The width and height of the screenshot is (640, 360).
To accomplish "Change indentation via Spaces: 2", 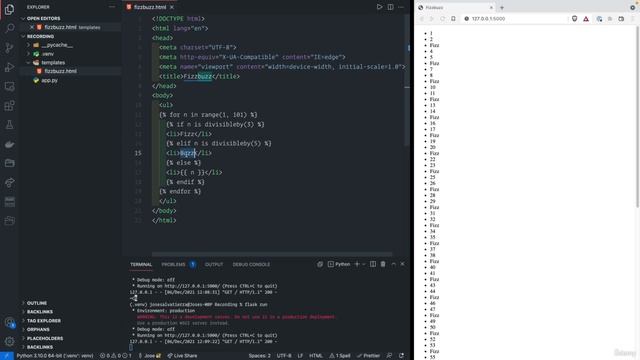I will [260, 356].
